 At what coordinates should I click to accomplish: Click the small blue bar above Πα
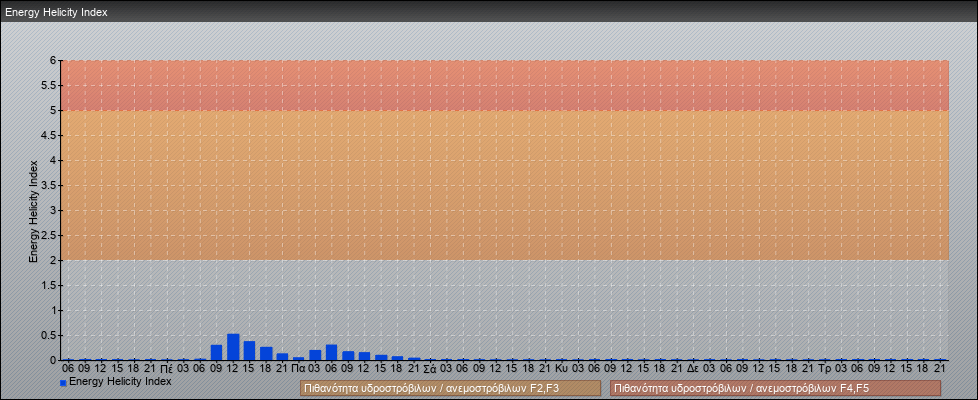(x=299, y=359)
